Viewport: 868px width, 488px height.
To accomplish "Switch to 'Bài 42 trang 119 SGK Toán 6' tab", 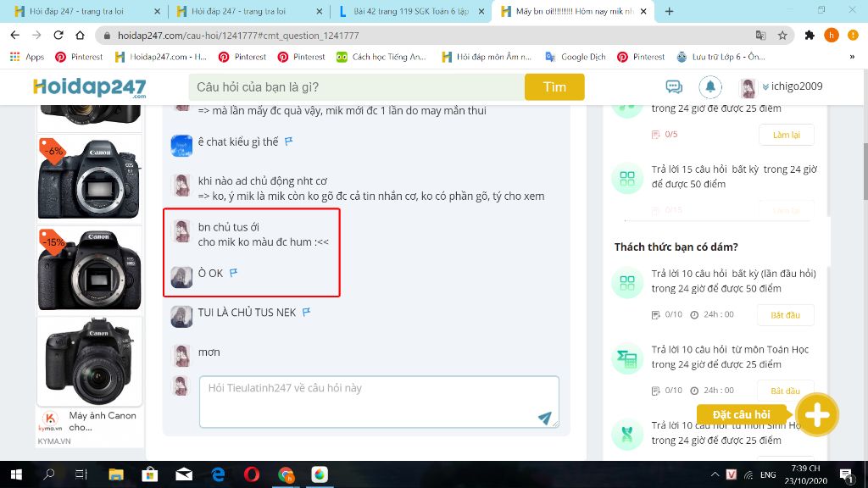I will (x=411, y=11).
